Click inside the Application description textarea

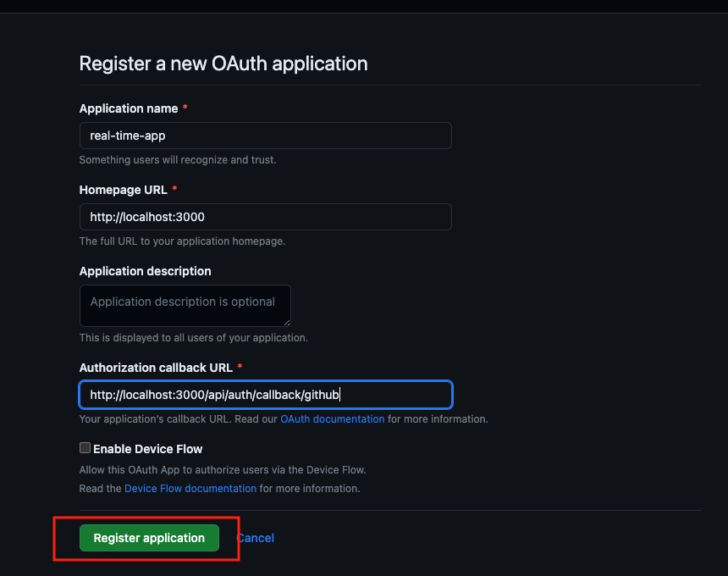tap(185, 305)
